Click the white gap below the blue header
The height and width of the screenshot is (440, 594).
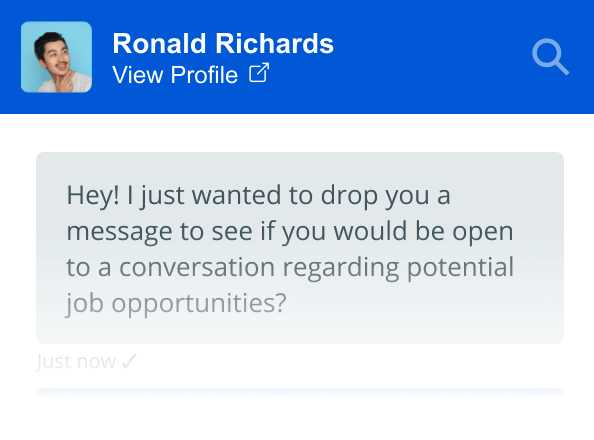coord(297,133)
